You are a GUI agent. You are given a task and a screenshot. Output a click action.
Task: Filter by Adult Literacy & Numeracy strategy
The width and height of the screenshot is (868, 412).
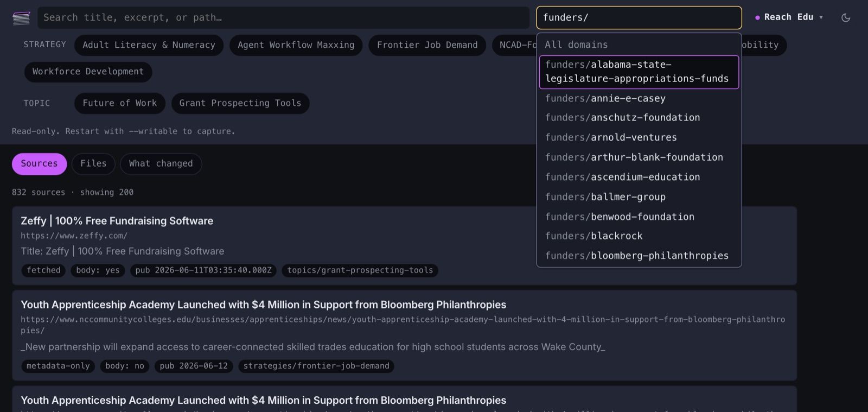click(149, 45)
